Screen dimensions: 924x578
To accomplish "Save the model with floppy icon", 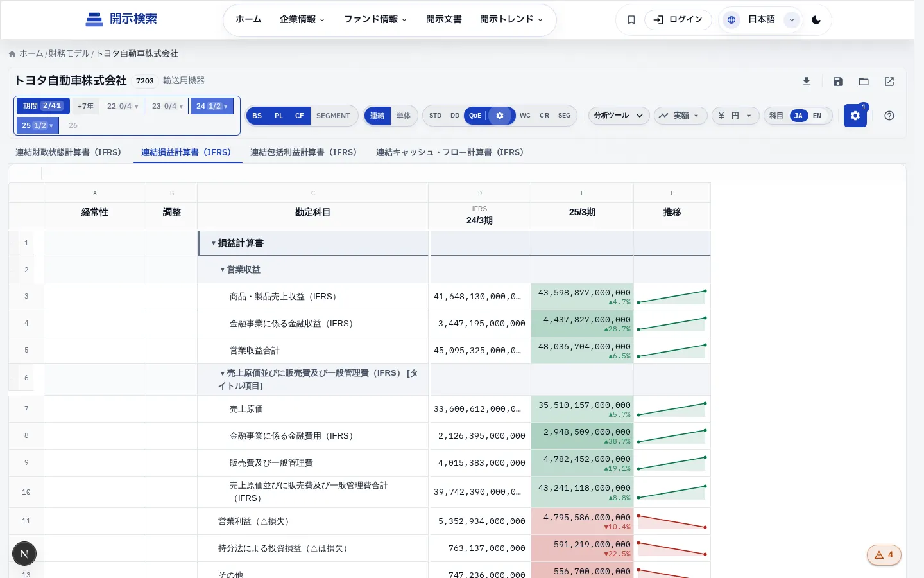I will (838, 82).
